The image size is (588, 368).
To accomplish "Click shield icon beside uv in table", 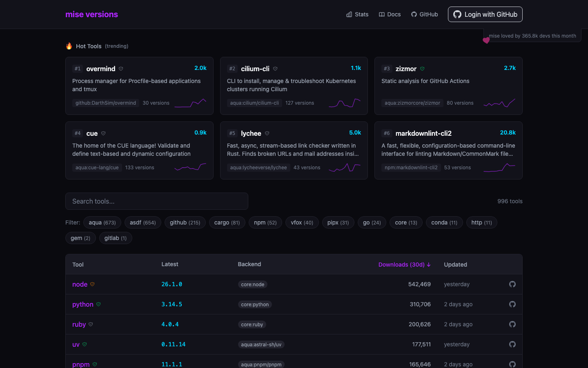I will (85, 344).
